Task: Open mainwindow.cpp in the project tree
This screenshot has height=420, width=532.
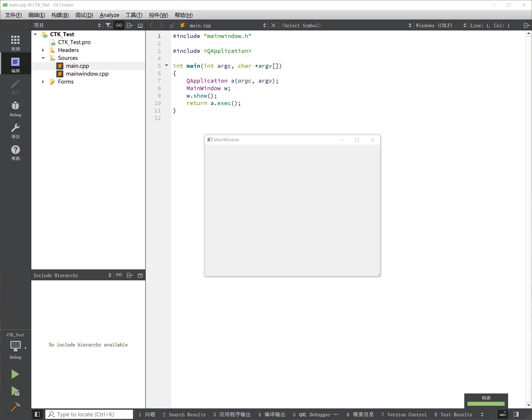Action: pos(87,74)
